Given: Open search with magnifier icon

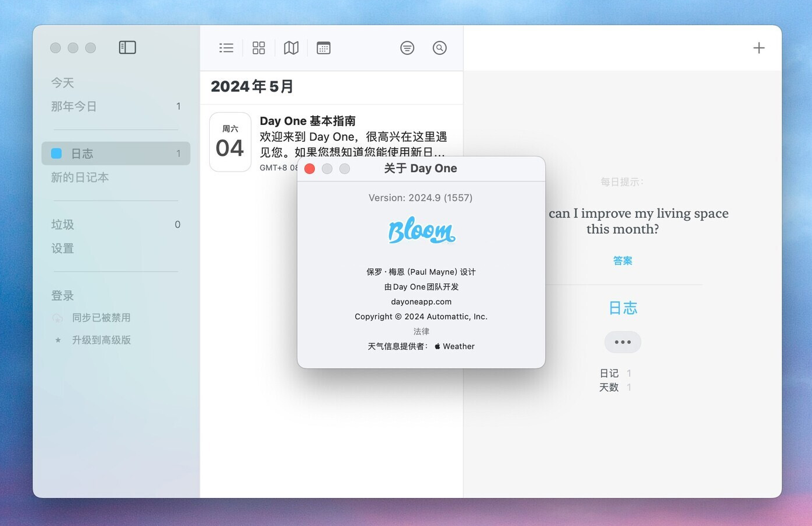Looking at the screenshot, I should 440,48.
